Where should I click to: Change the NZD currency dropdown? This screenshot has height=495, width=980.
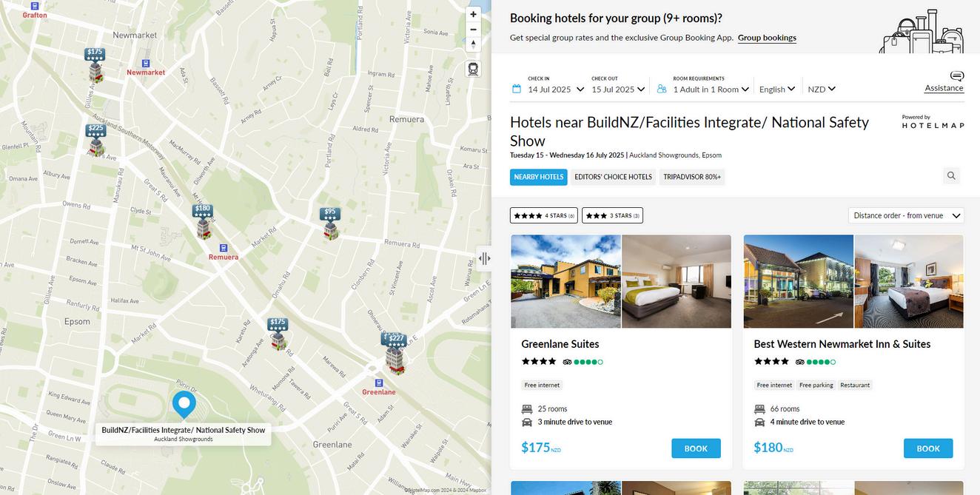(822, 89)
